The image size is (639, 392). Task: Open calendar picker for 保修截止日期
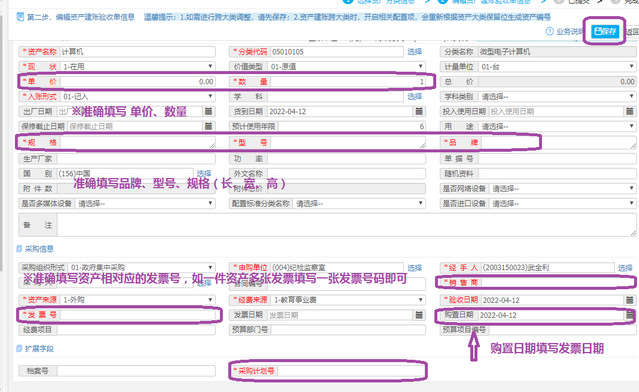[x=208, y=126]
